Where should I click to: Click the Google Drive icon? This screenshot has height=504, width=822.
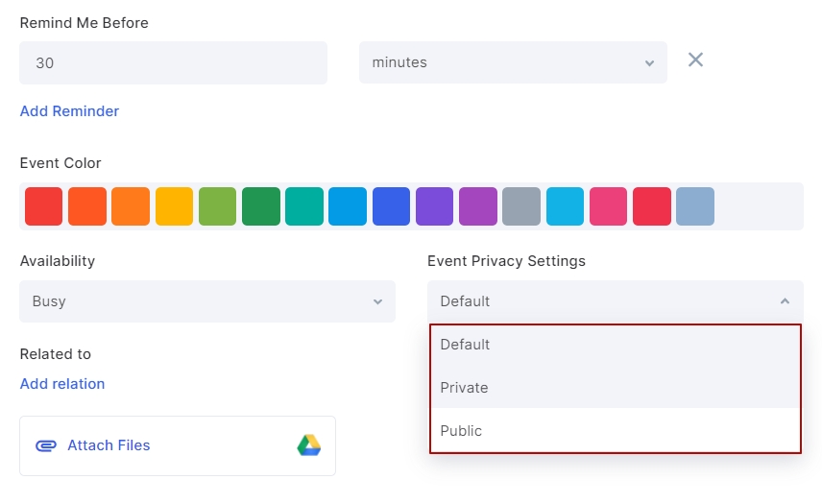[x=309, y=445]
